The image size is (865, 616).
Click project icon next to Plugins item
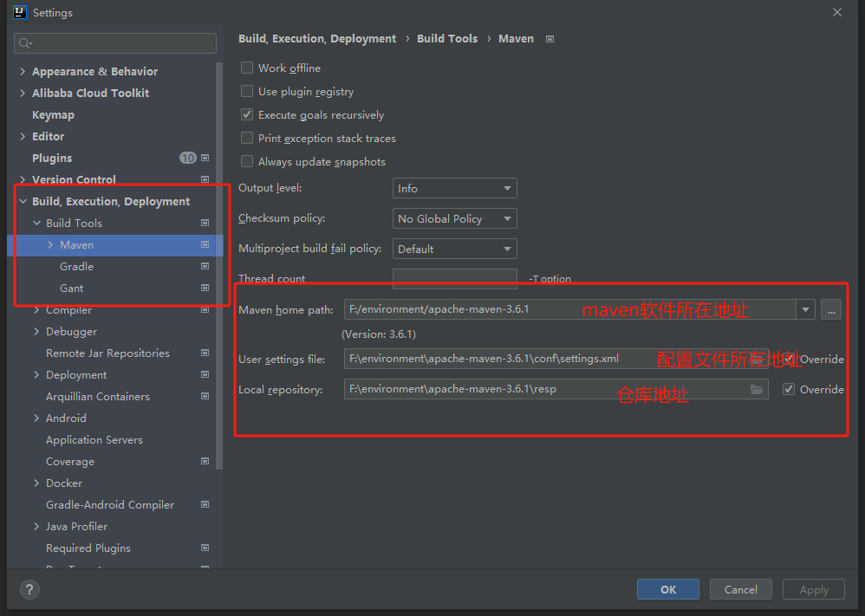(205, 159)
